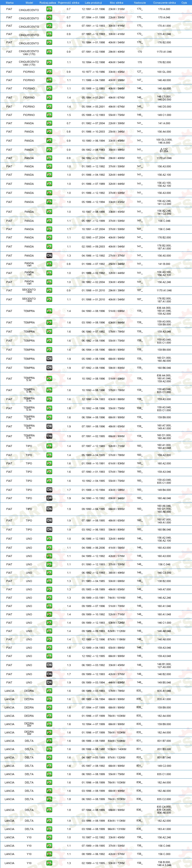Click fuel icon in Lancia Delta 831 B3.000 row

[49, 749]
